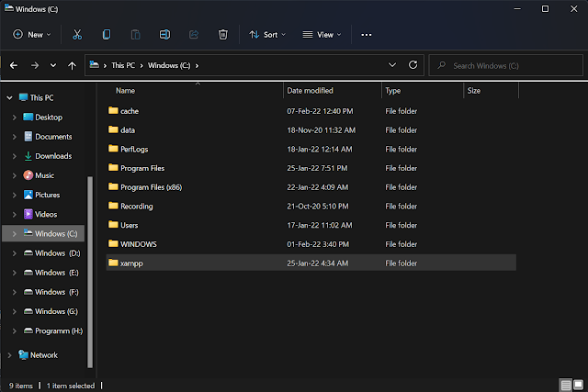The width and height of the screenshot is (588, 392).
Task: Click the xampp folder icon
Action: [113, 263]
